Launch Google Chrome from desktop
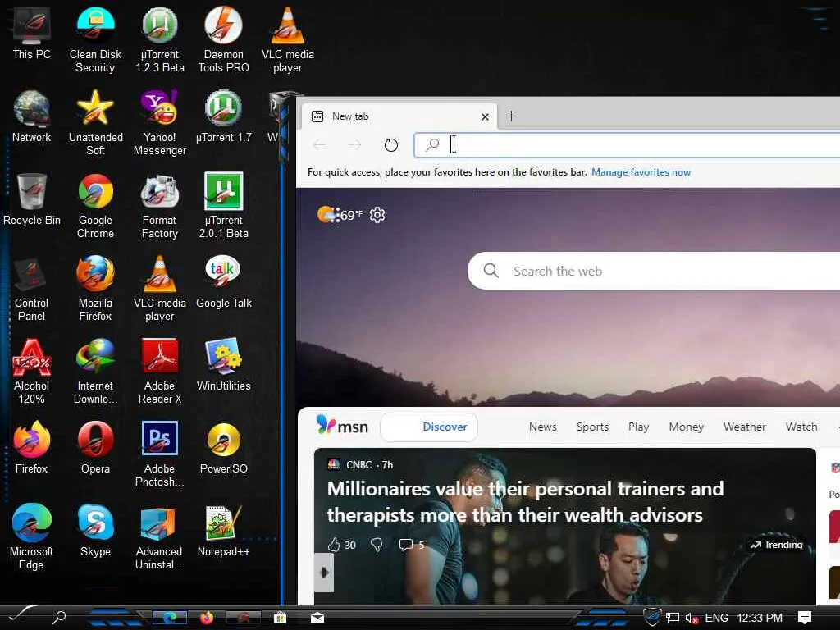This screenshot has height=630, width=840. tap(95, 206)
